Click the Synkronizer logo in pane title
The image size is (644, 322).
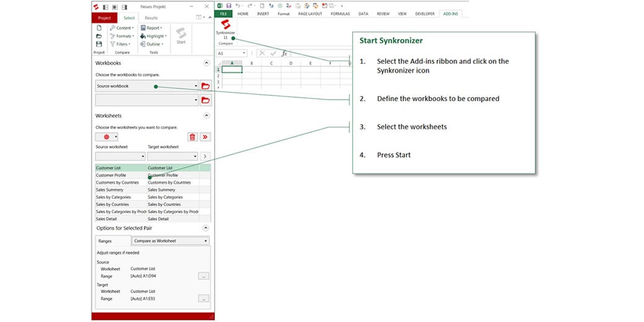click(96, 7)
